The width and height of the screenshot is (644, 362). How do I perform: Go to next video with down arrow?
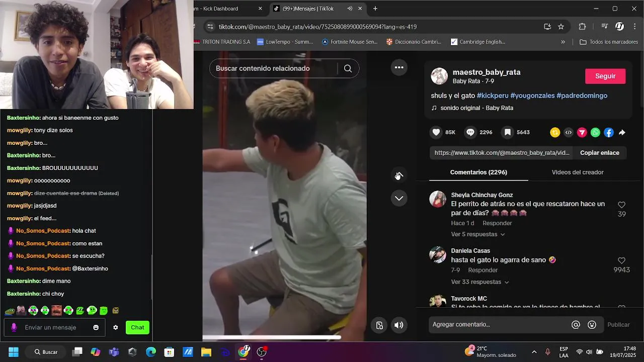(x=399, y=198)
